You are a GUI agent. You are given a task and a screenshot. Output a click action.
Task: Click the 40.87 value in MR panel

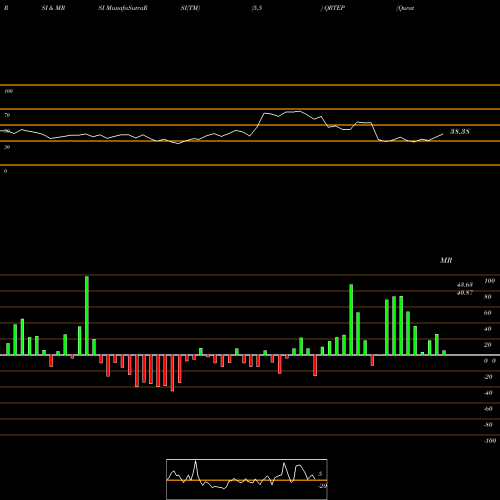465,292
